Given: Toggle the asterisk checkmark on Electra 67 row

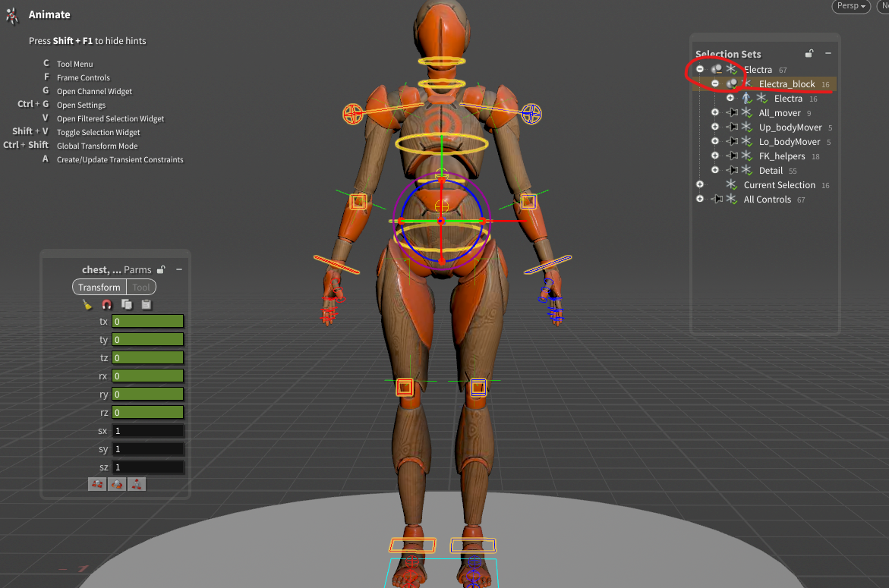Looking at the screenshot, I should (x=732, y=69).
